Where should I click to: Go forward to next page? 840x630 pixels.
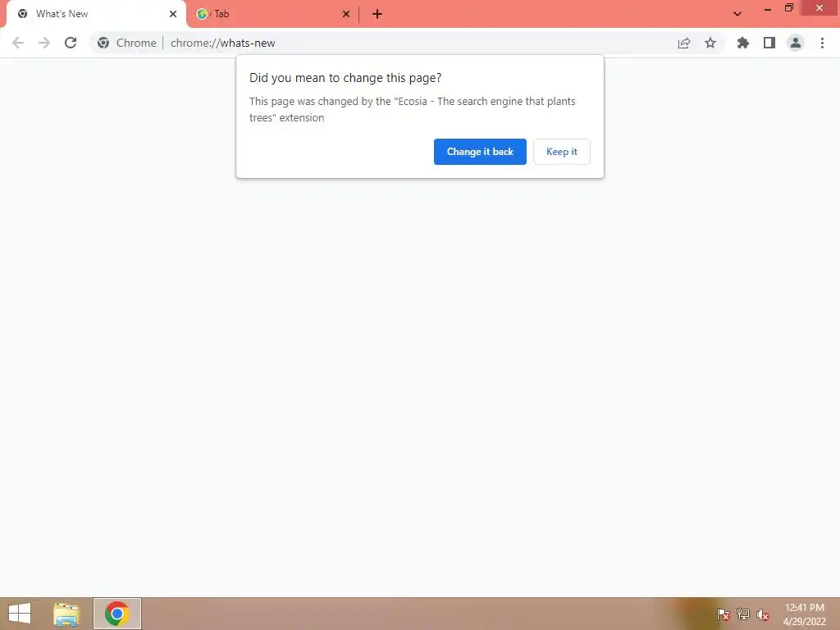[x=44, y=43]
